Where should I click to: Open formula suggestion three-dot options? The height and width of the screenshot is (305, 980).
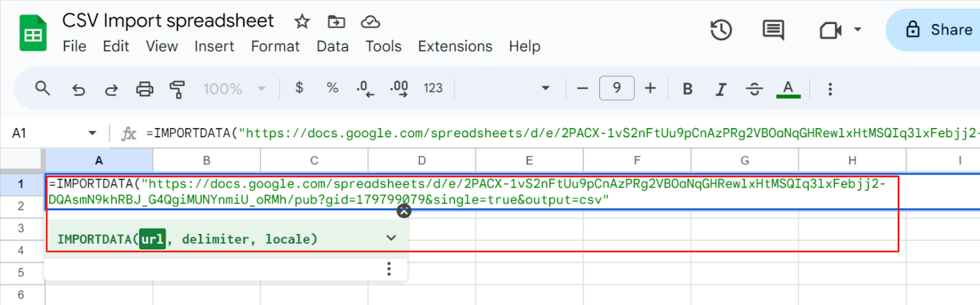[389, 269]
